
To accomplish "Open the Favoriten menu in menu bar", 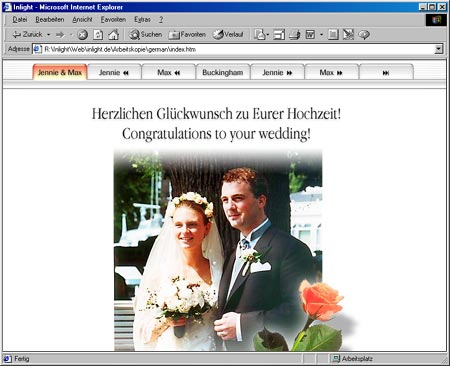I will tap(113, 20).
